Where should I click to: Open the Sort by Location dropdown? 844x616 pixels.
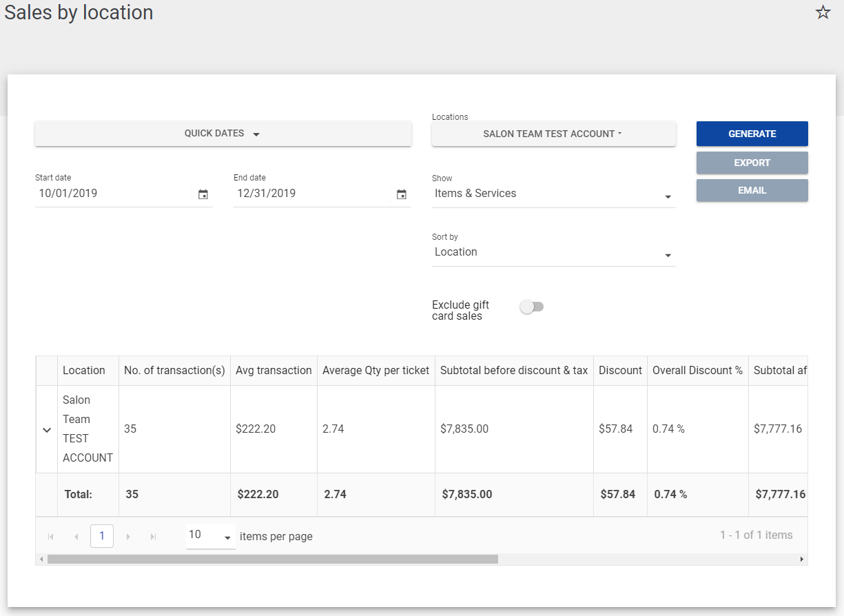[x=553, y=253]
